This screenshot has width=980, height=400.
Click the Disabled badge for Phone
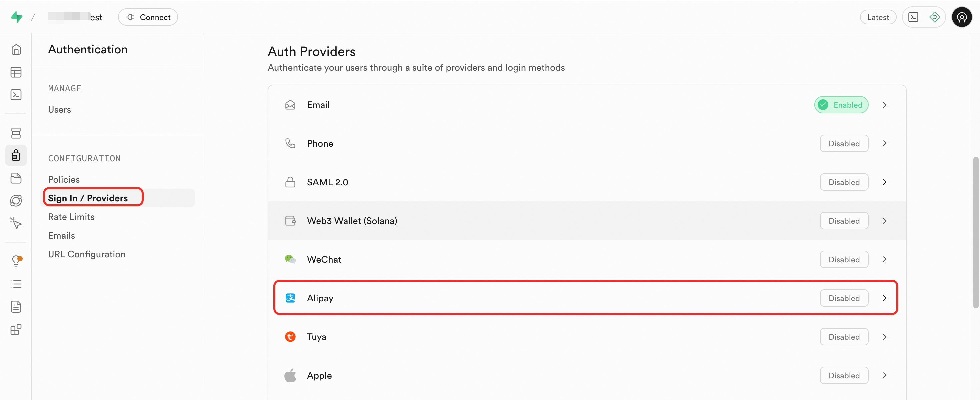coord(844,143)
